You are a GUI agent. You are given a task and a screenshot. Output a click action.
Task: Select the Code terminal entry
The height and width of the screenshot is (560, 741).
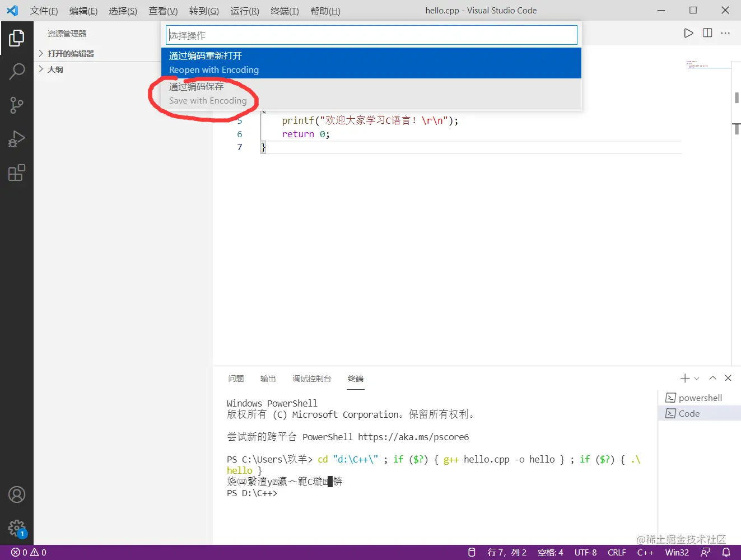700,413
